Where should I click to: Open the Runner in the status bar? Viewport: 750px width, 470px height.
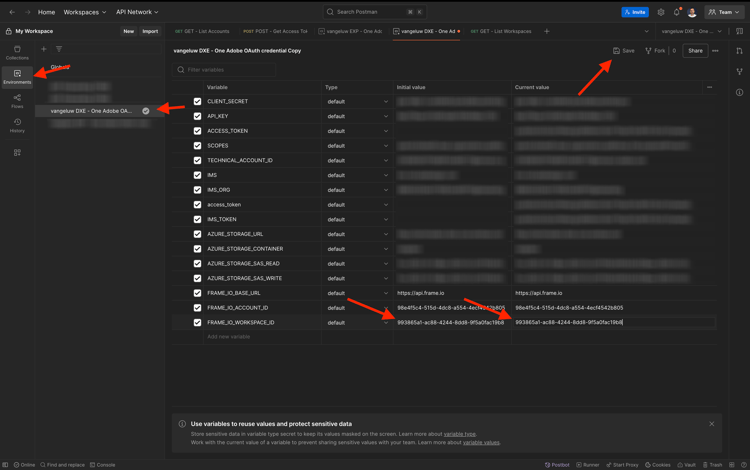coord(588,465)
